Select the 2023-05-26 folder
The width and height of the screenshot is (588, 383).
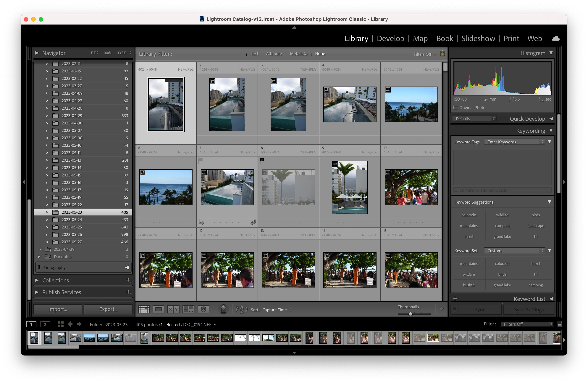click(72, 235)
